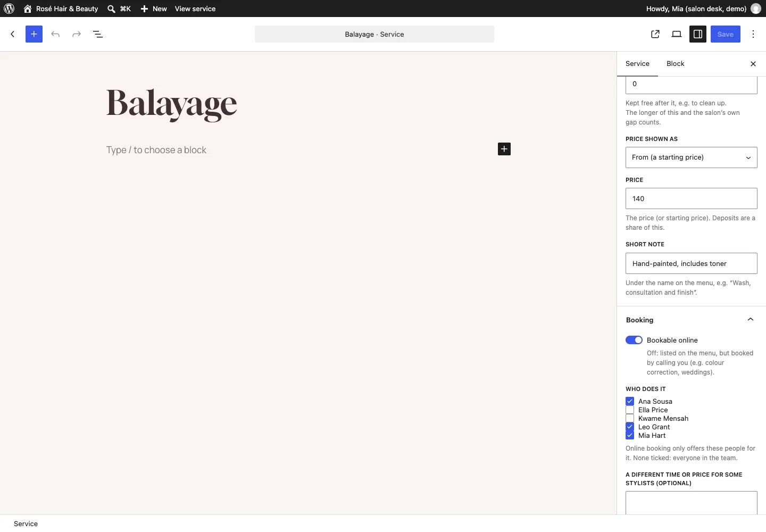Viewport: 766px width, 532px height.
Task: Click the user avatar in admin bar
Action: point(755,9)
